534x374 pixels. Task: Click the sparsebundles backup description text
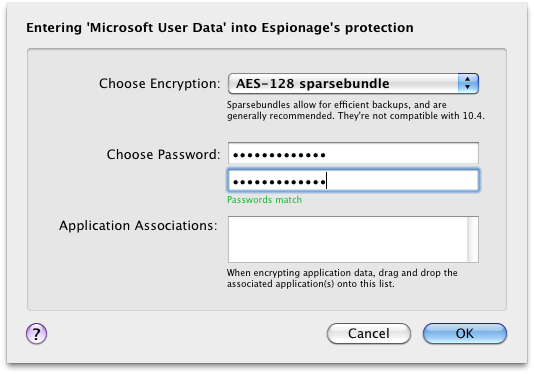356,110
